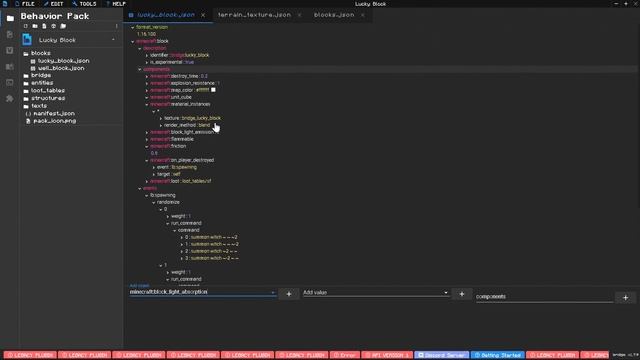
Task: Click the plus button next to the components field
Action: (625, 298)
